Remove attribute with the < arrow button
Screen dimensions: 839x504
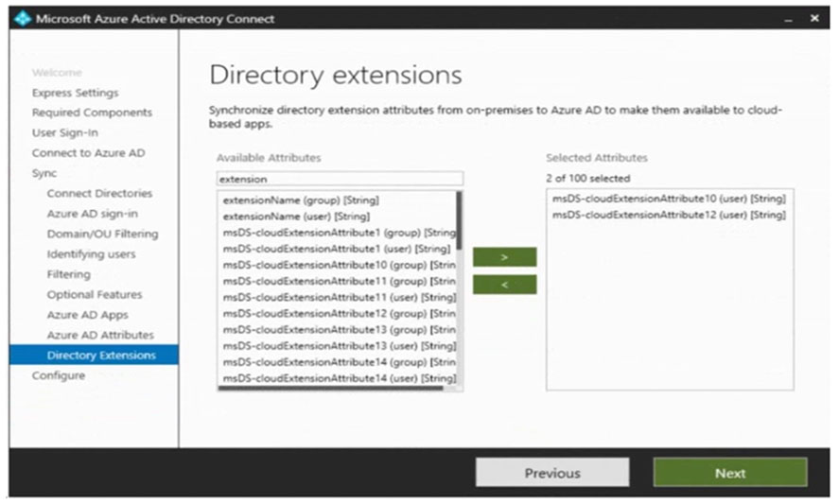point(504,285)
